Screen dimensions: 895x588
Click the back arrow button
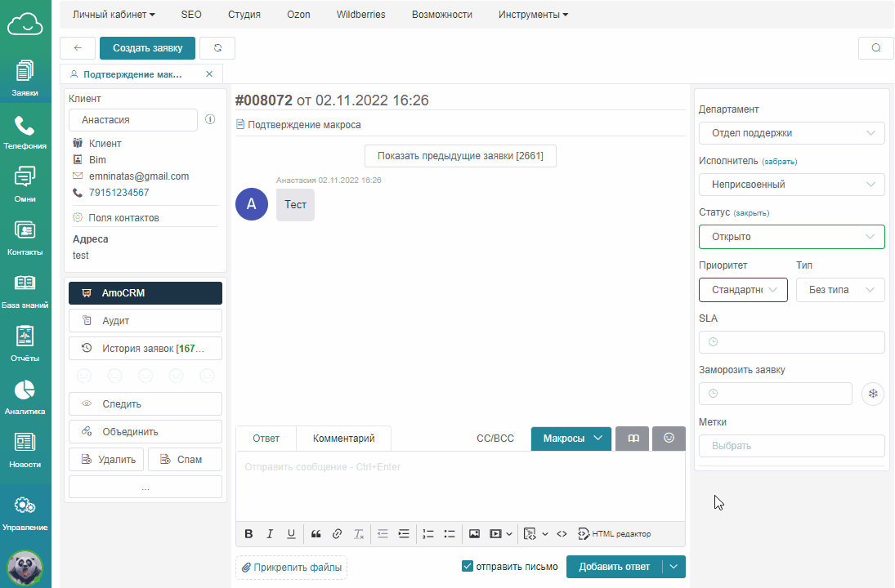click(78, 48)
